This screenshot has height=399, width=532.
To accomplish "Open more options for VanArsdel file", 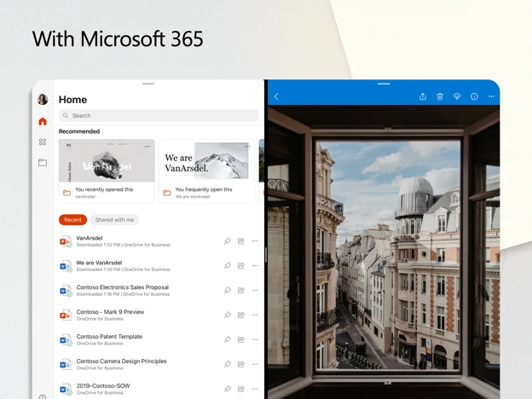I will [x=255, y=241].
